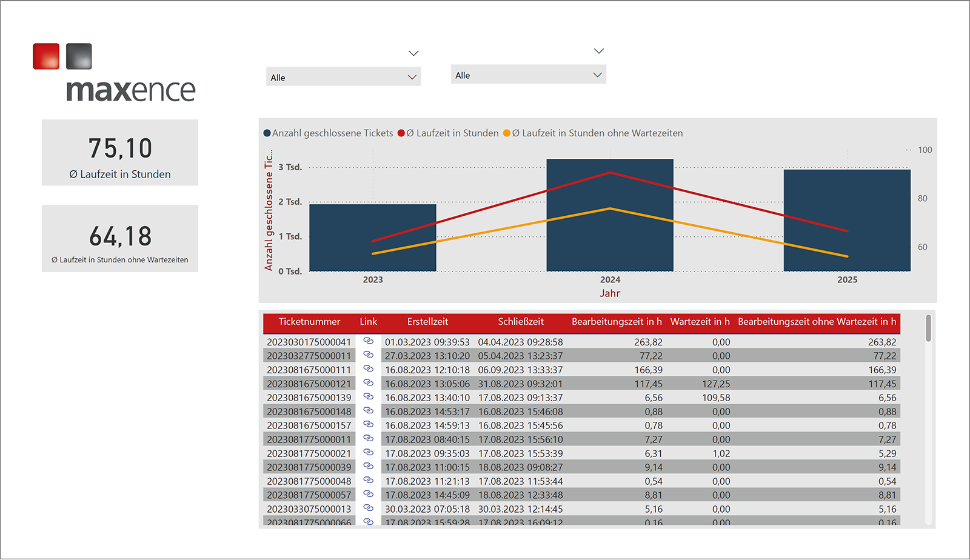Click link icon for ticket 2023033075000013
970x560 pixels.
click(x=368, y=508)
